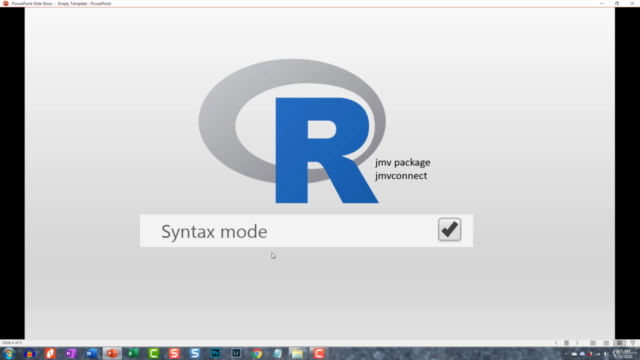The image size is (640, 360).
Task: Click the system clock in taskbar
Action: 623,354
